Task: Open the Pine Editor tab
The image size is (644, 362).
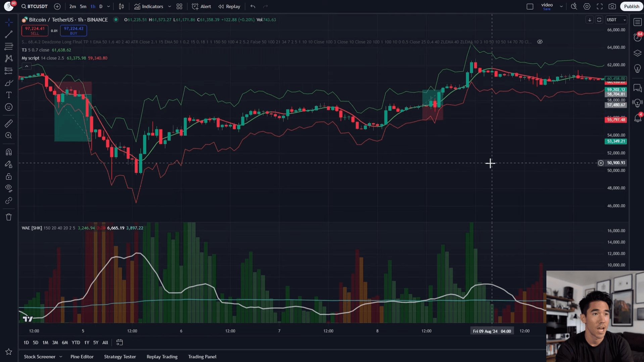Action: pos(82,357)
